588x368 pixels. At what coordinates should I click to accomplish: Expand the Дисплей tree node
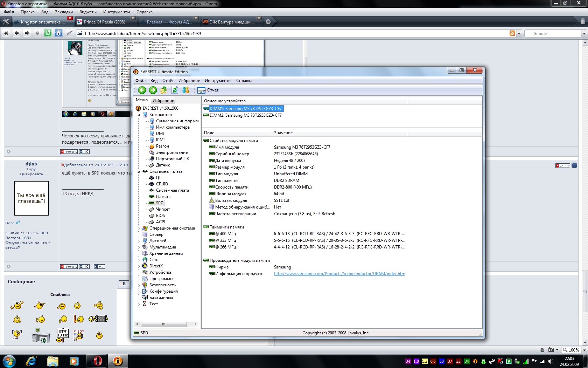click(139, 241)
